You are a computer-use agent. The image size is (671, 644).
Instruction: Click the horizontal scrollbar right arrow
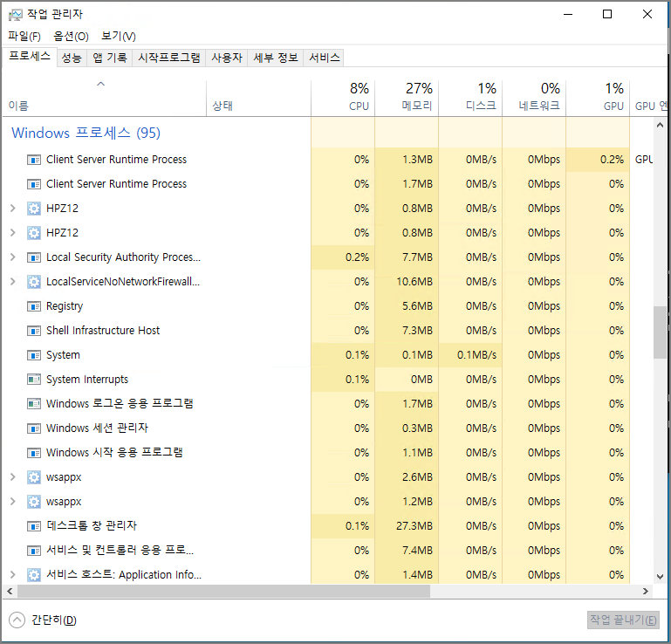[x=646, y=592]
